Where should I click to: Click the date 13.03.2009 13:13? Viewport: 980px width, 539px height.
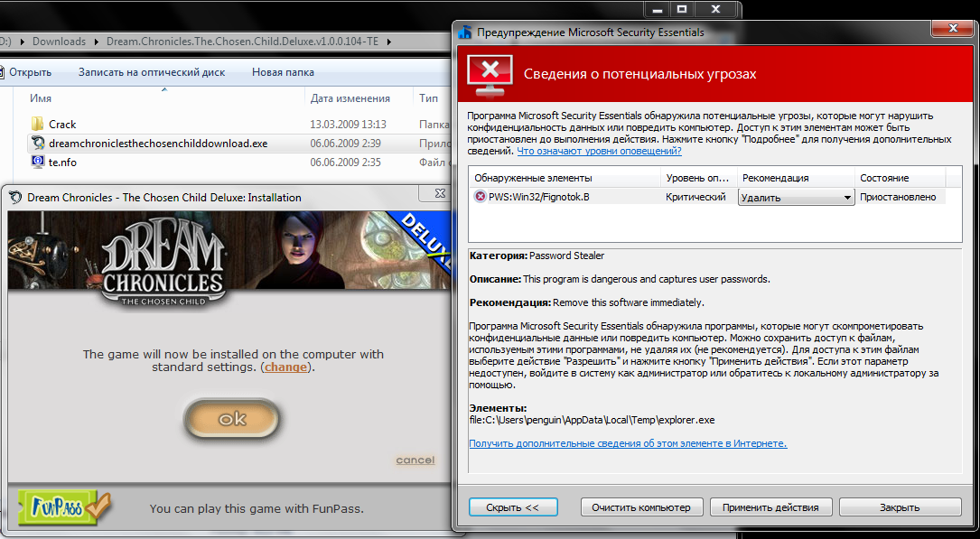348,124
